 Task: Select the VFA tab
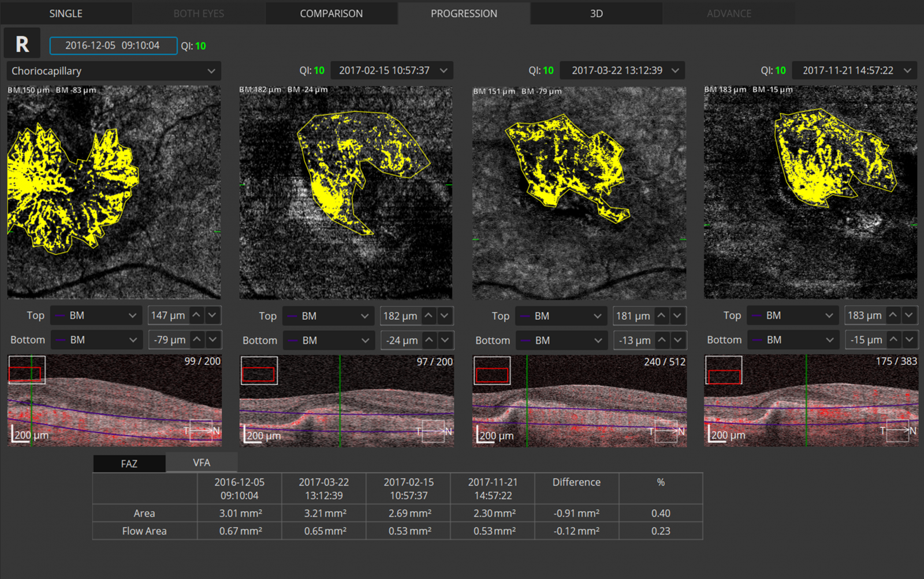click(x=202, y=463)
